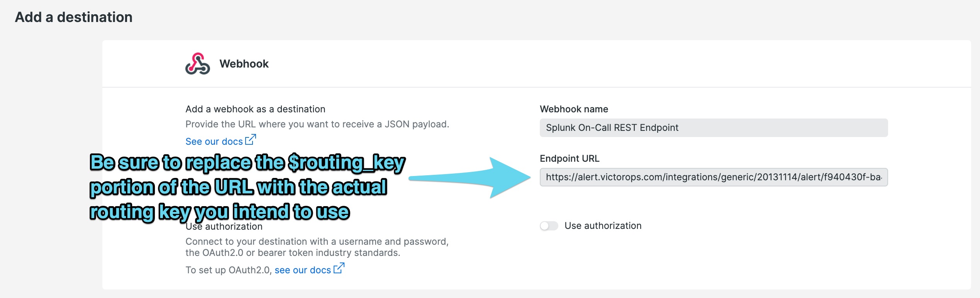Click the "Use authorization" label text
980x298 pixels.
[602, 225]
